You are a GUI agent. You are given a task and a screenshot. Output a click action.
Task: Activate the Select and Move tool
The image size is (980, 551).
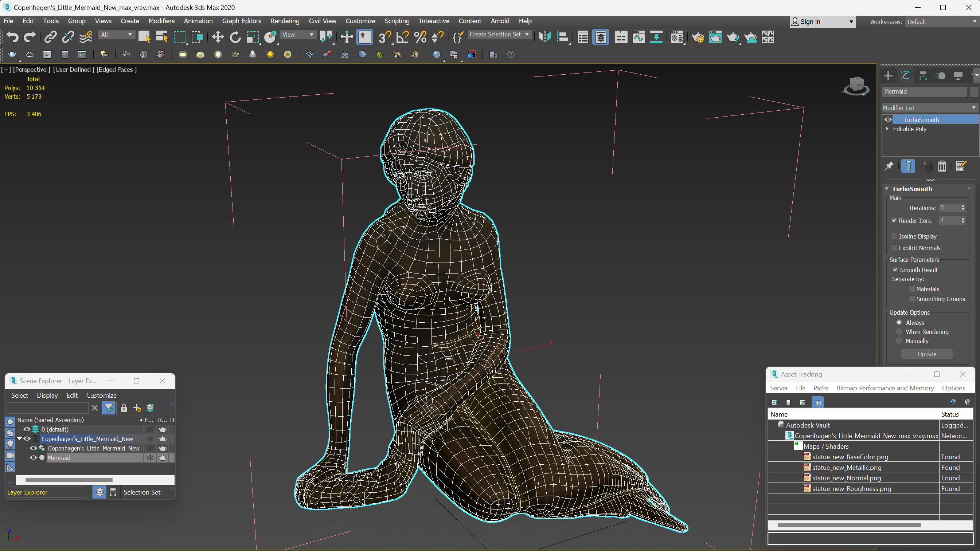218,37
